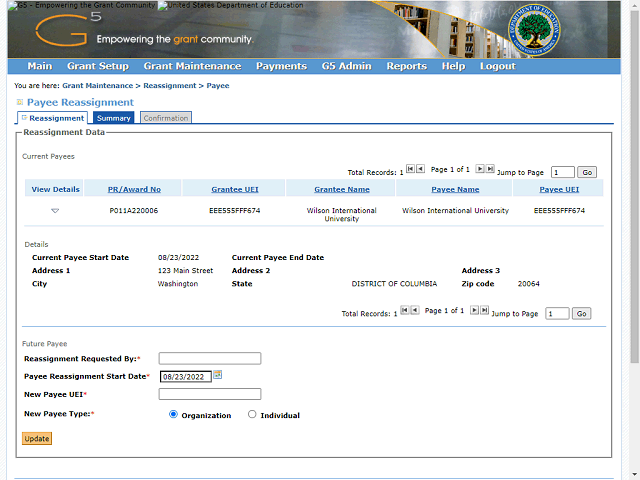The height and width of the screenshot is (480, 640).
Task: Click the Update button
Action: click(37, 438)
